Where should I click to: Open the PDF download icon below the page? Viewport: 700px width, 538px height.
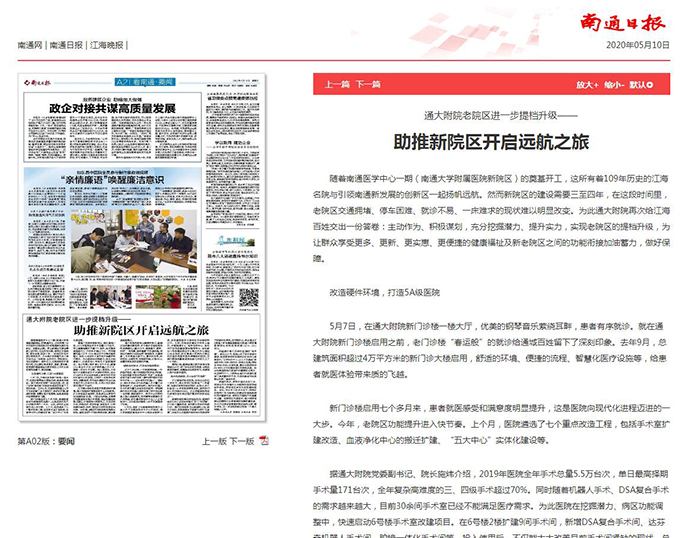tap(264, 440)
